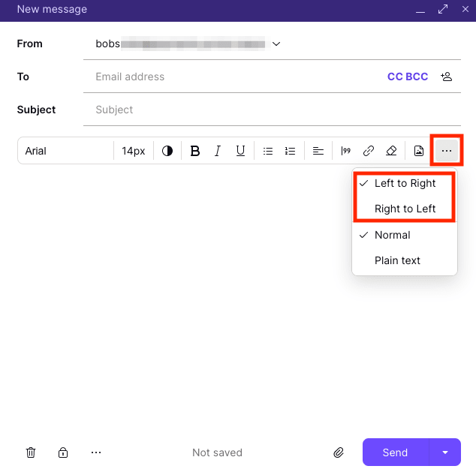The image size is (476, 475).
Task: Focus the To email address field
Action: coord(236,77)
